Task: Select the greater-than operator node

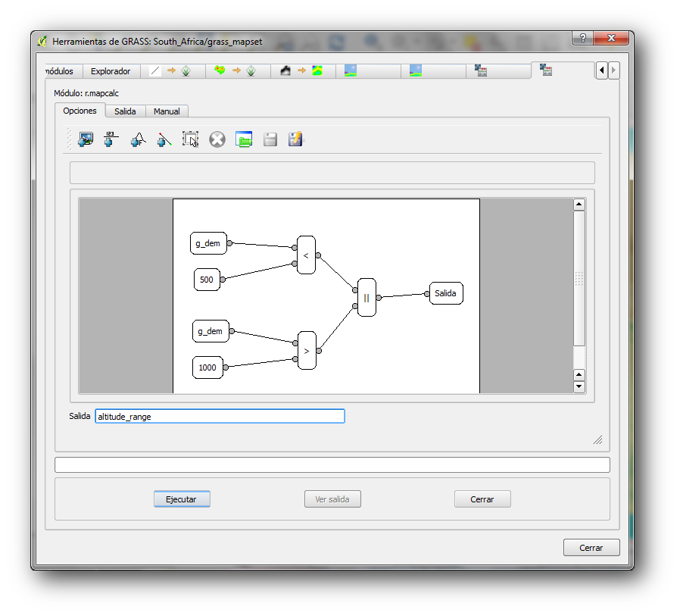Action: point(307,351)
